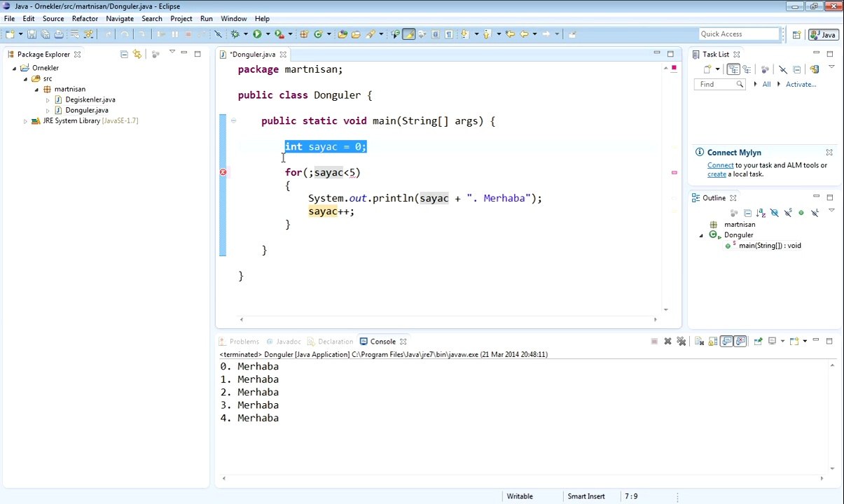Collapse the Donguler class in Outline

point(701,235)
